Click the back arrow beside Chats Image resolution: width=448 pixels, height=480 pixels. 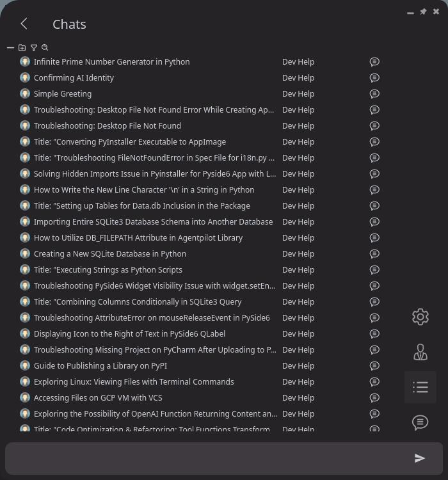[x=24, y=24]
